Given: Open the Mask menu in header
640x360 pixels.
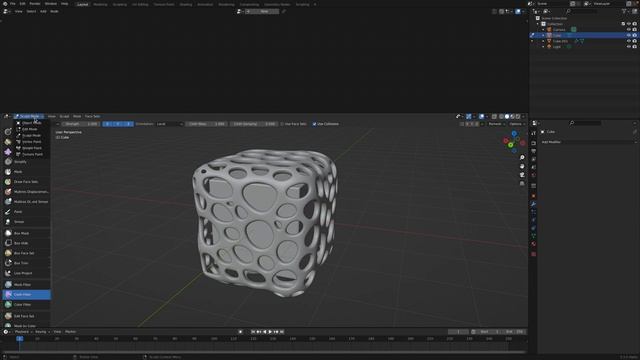Looking at the screenshot, I should (x=77, y=116).
